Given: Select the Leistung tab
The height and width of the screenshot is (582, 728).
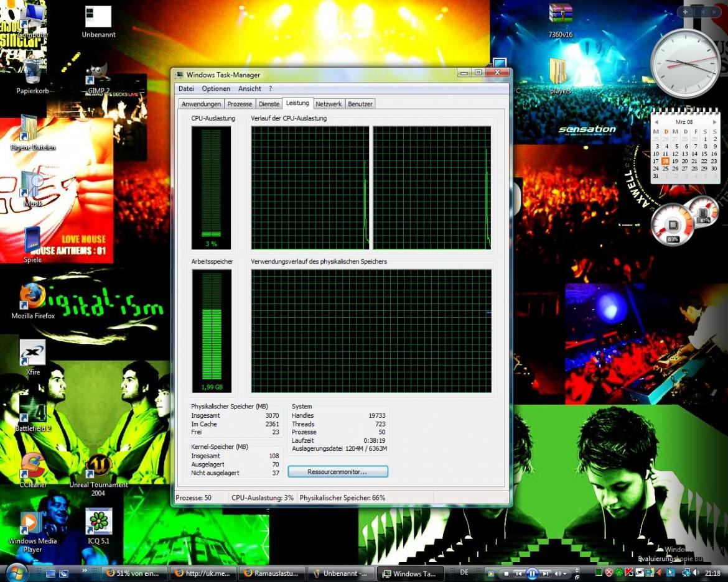Looking at the screenshot, I should (x=297, y=103).
